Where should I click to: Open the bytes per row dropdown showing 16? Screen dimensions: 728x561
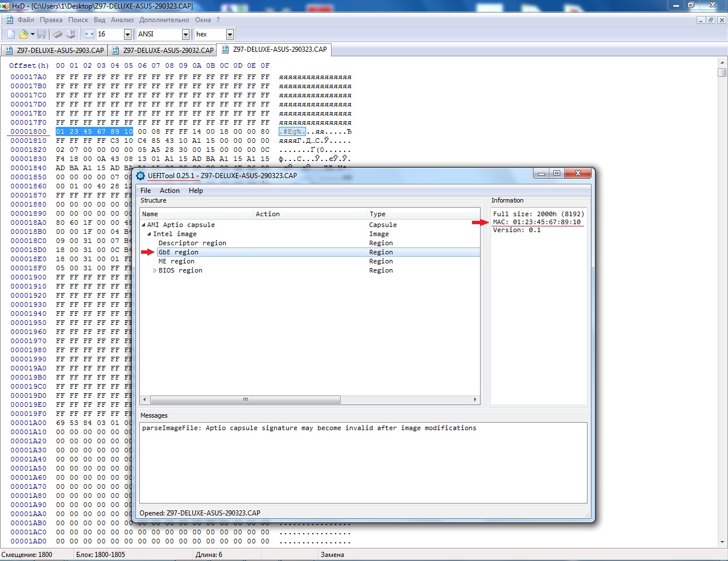click(127, 34)
